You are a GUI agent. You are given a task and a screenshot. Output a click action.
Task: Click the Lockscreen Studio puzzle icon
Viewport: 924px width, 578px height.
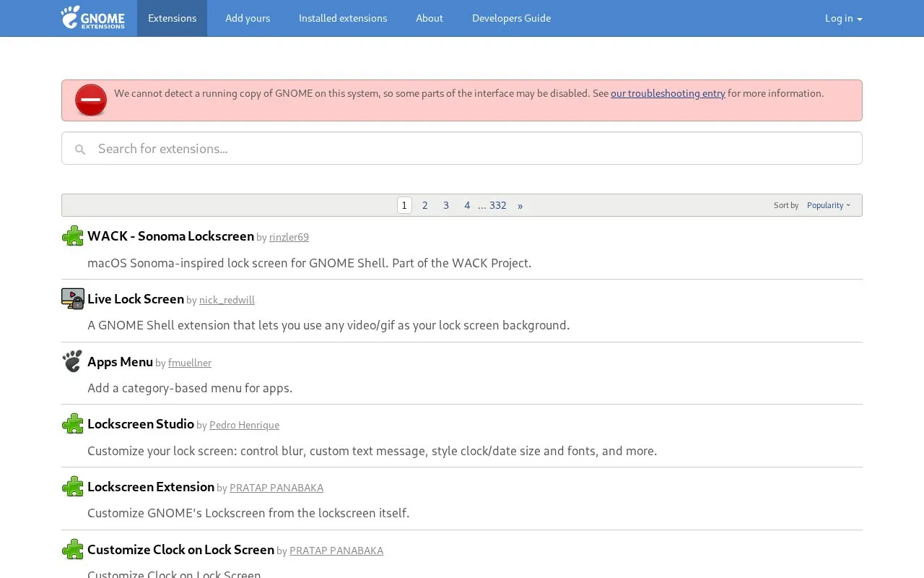(x=73, y=423)
